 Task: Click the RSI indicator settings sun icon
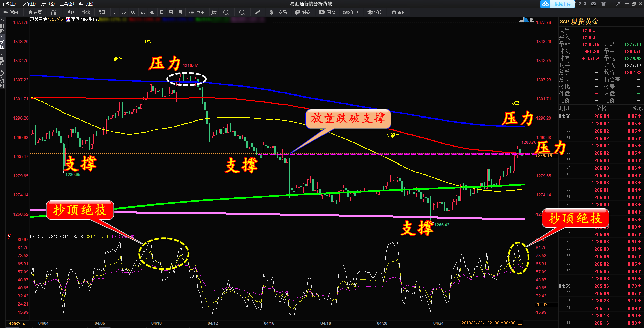9,236
